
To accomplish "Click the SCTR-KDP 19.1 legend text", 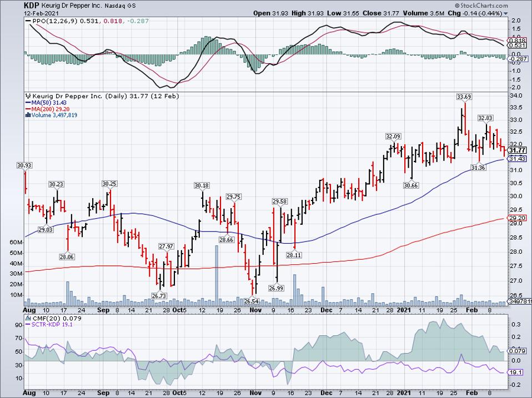I will 52,325.
